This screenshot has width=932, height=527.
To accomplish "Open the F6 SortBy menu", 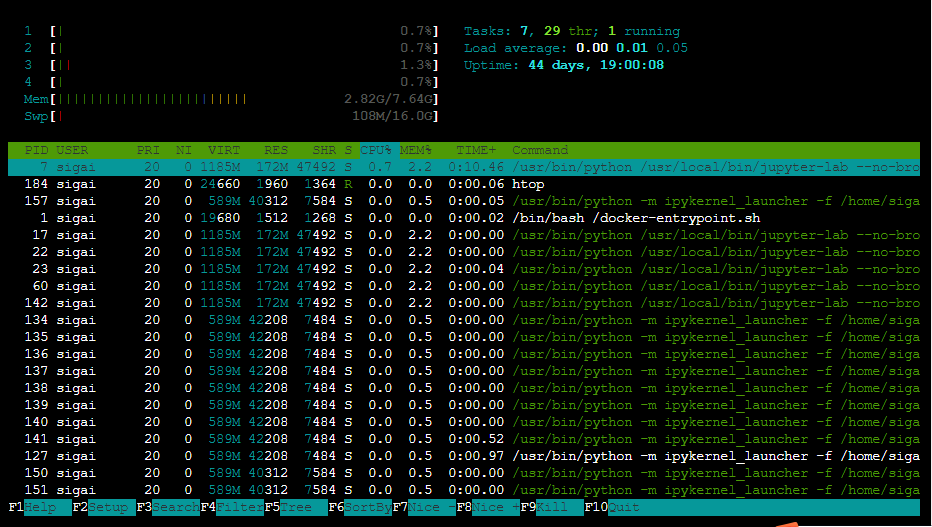I will point(360,507).
